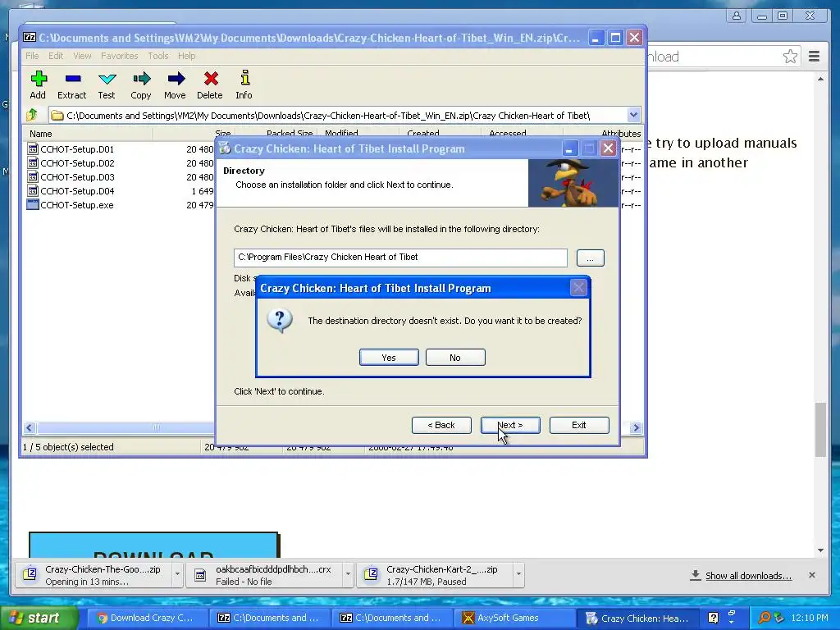Open the Chrome hamburger menu
Screen dimensions: 840x630
pyautogui.click(x=815, y=57)
